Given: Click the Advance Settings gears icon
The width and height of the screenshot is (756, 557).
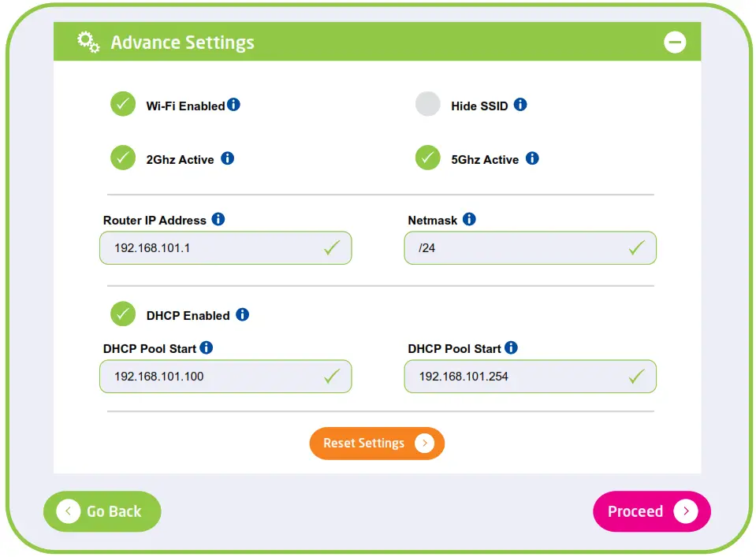Looking at the screenshot, I should coord(88,42).
